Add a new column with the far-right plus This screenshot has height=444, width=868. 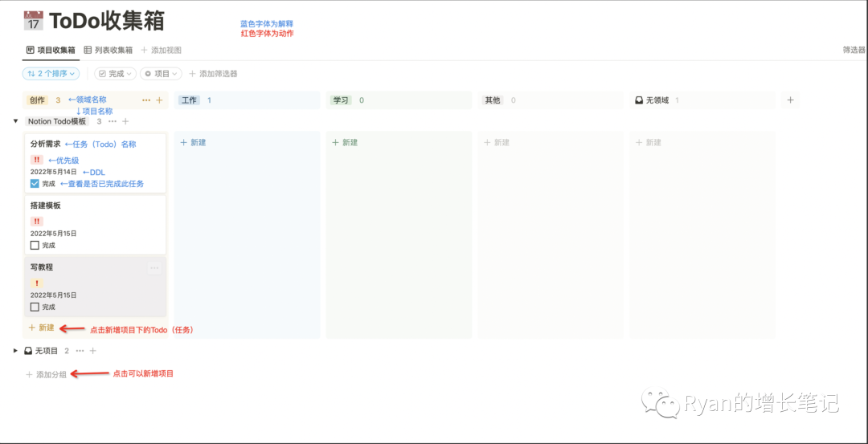pyautogui.click(x=791, y=100)
